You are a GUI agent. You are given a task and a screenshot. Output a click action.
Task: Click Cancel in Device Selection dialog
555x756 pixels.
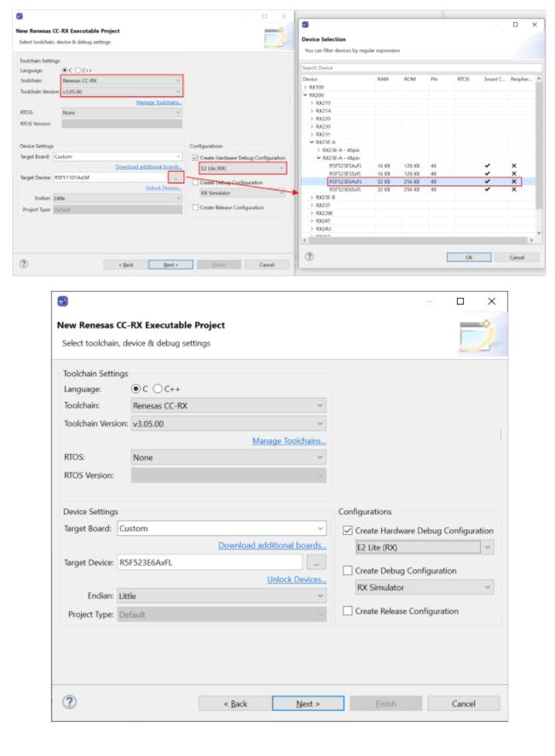[x=517, y=258]
